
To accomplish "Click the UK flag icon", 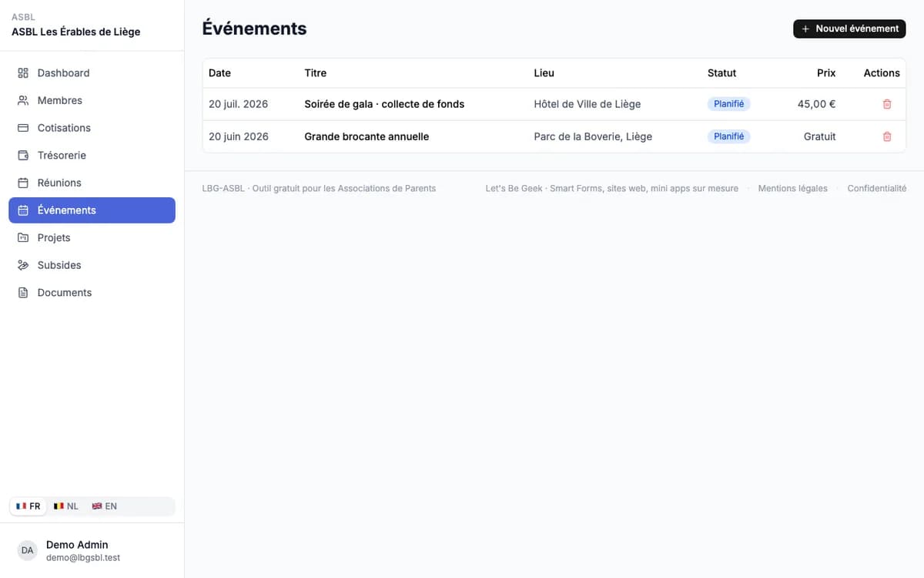I will [x=97, y=506].
